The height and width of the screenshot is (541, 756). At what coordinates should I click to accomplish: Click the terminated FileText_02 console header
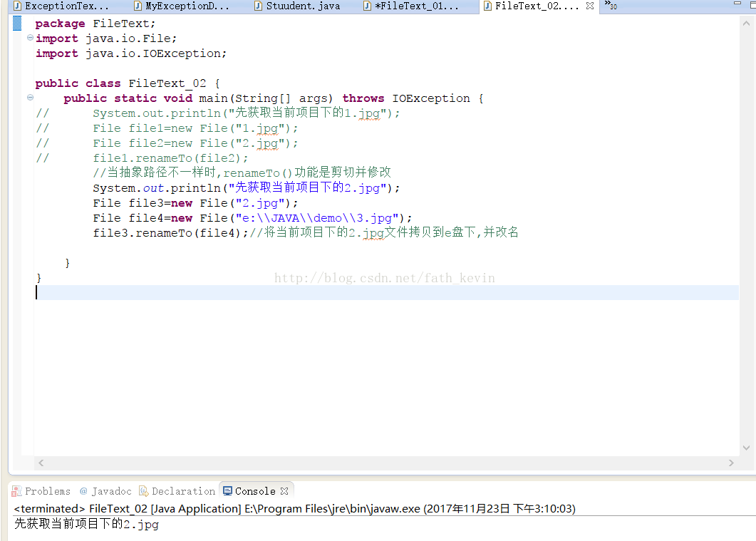tap(294, 508)
